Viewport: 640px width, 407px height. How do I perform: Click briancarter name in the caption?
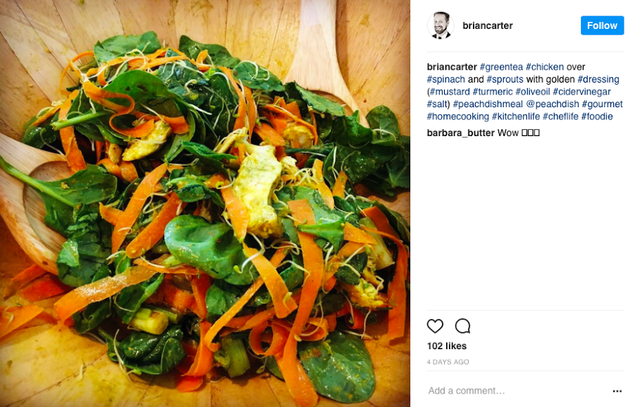452,67
